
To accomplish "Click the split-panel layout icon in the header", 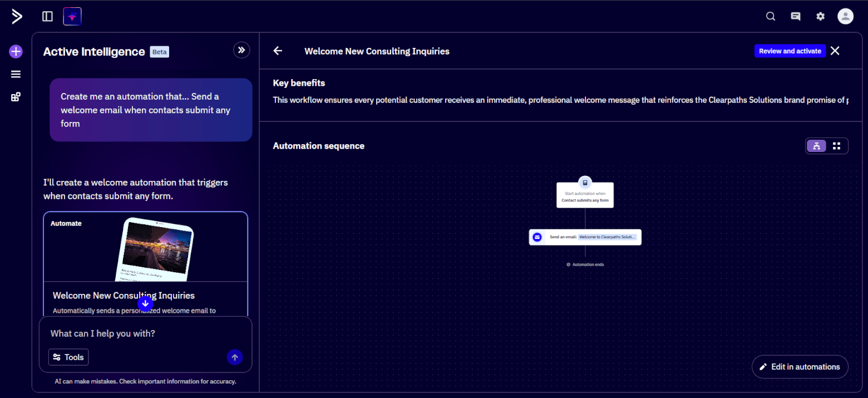I will point(47,16).
